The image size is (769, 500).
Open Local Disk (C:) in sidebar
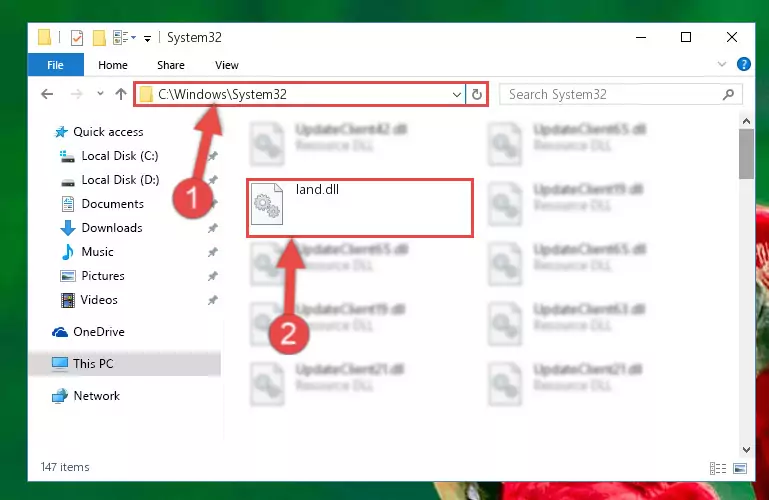[x=120, y=156]
